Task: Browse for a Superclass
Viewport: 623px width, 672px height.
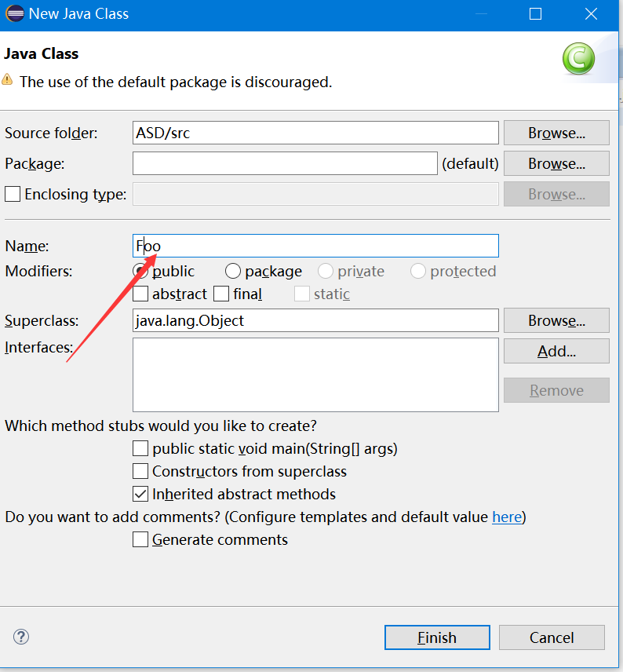Action: pyautogui.click(x=556, y=320)
